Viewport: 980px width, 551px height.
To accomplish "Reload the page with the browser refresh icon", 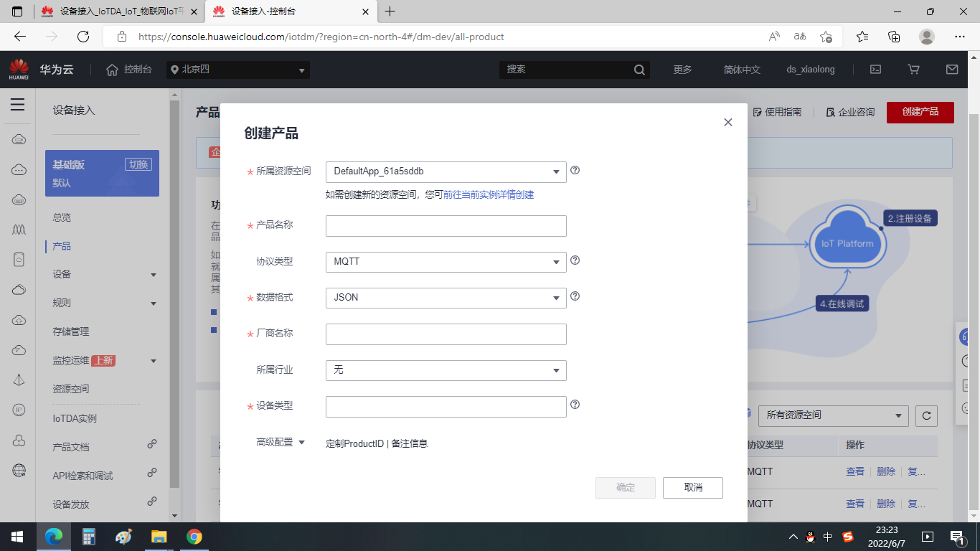I will point(83,37).
